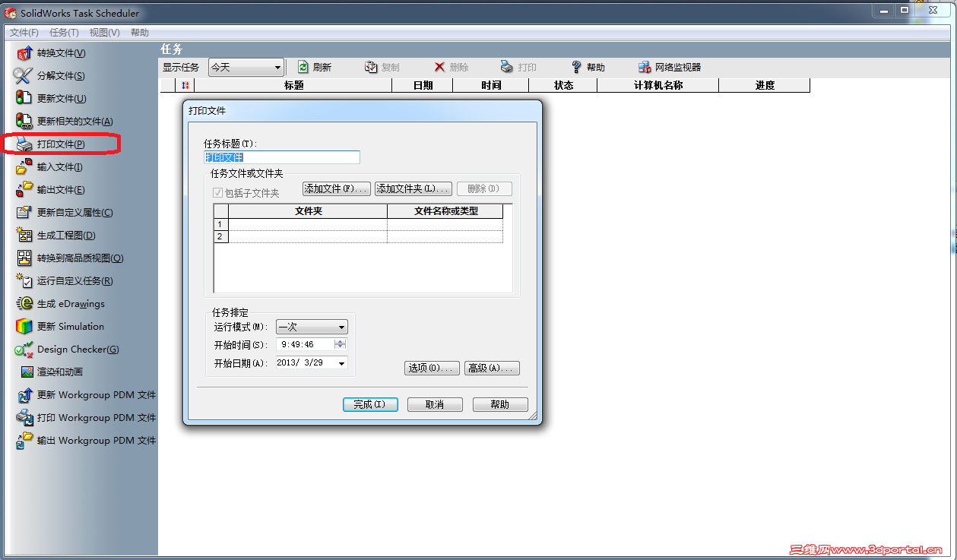
Task: Click the Status (状态) column header
Action: point(563,85)
